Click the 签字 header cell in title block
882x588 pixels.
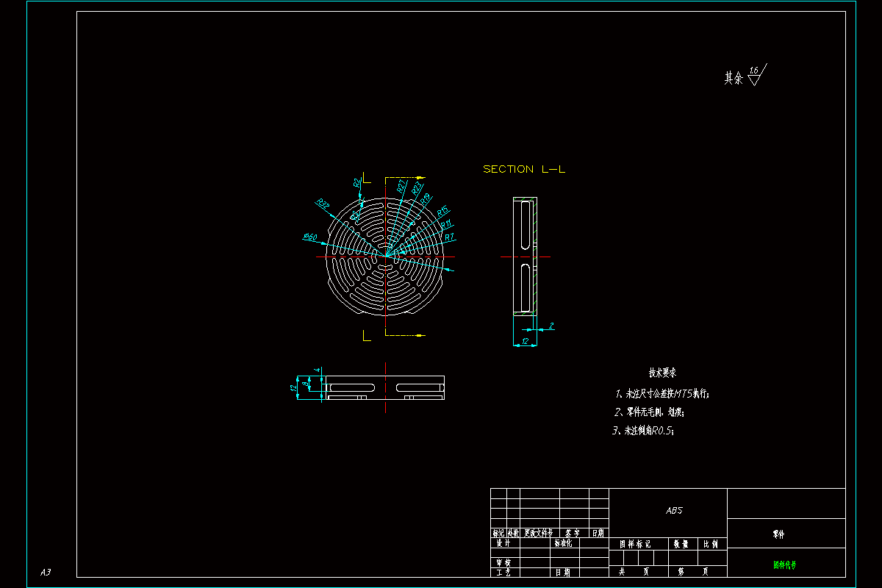[573, 533]
